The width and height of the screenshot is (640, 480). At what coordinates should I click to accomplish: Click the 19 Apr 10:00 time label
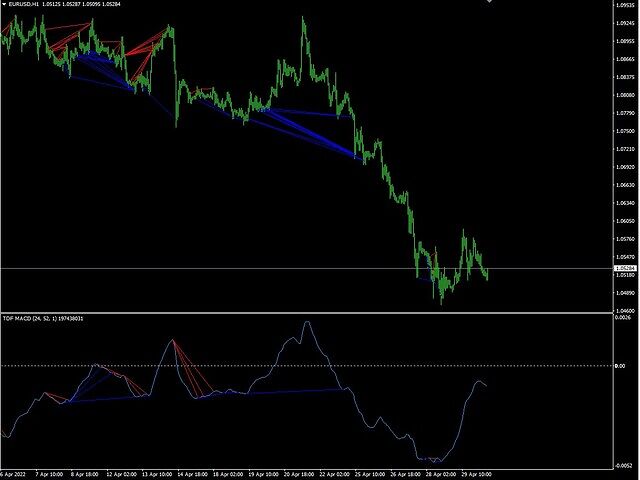263,474
